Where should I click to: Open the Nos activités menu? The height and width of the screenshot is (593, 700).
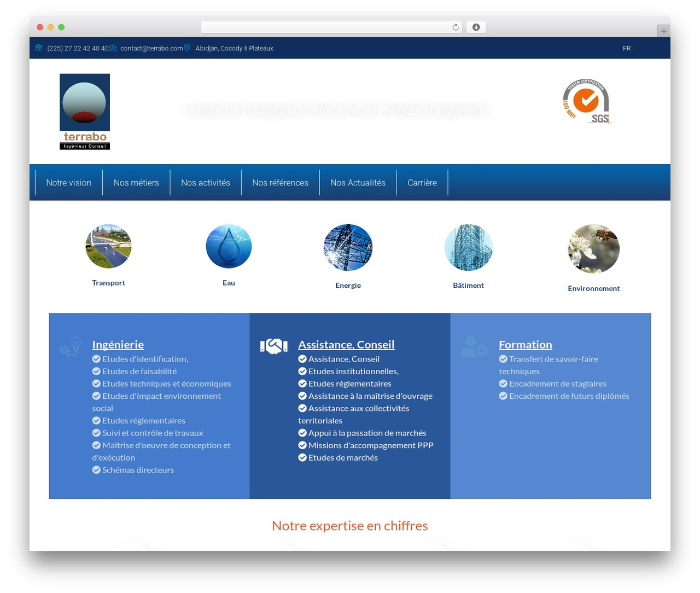click(206, 183)
